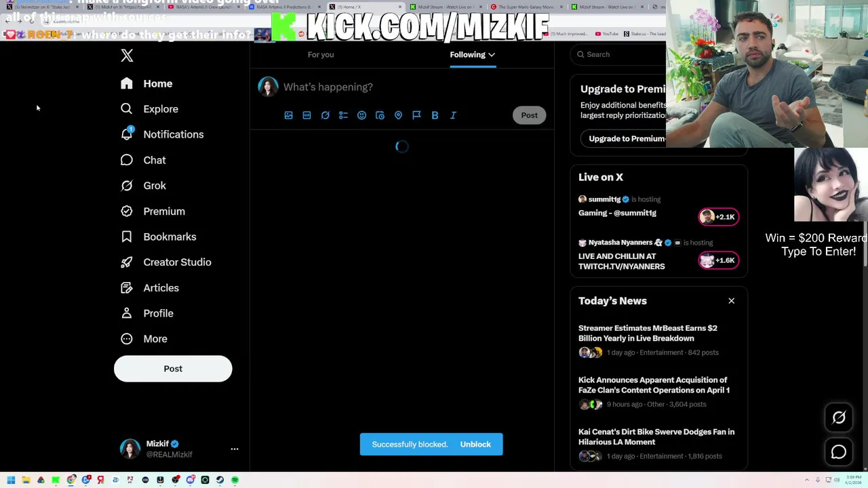Open account options three-dot menu
Image resolution: width=868 pixels, height=488 pixels.
(x=235, y=449)
